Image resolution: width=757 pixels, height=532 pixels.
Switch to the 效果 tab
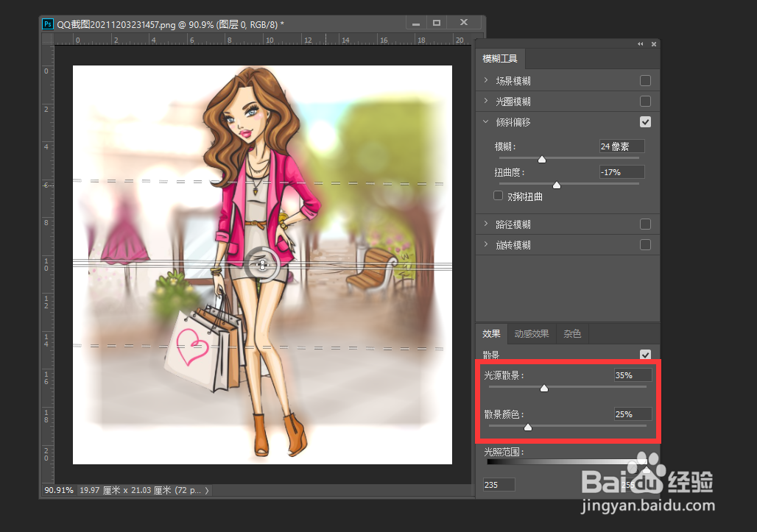[x=491, y=334]
